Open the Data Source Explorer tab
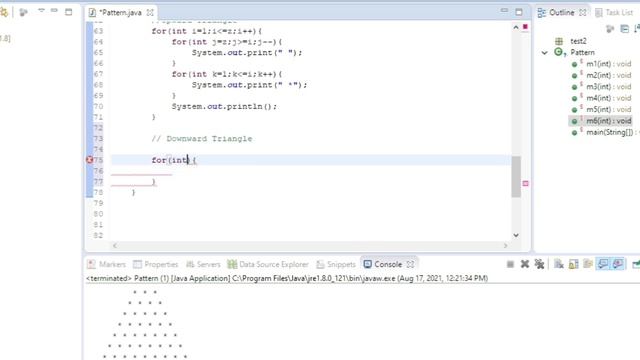The height and width of the screenshot is (360, 640). (268, 264)
